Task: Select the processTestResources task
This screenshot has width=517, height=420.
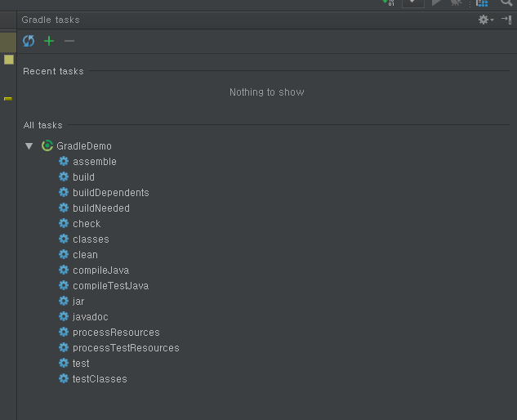Action: pos(126,348)
